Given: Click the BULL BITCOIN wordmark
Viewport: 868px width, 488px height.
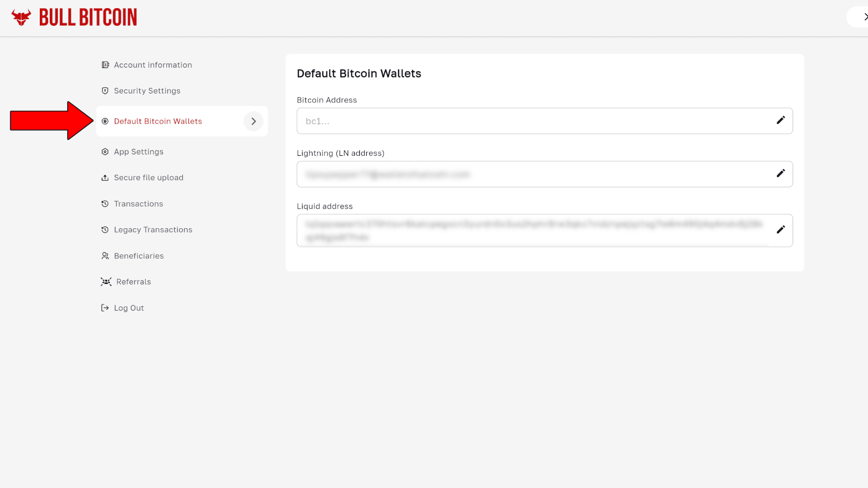Looking at the screenshot, I should pyautogui.click(x=88, y=17).
